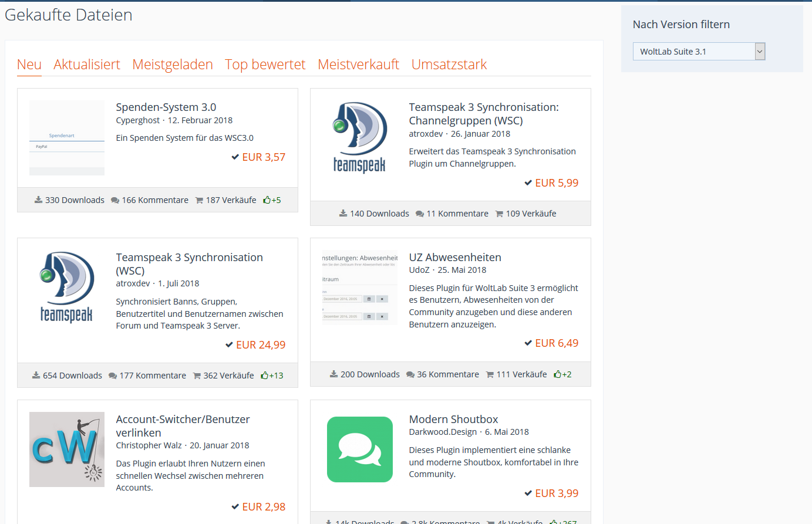812x524 pixels.
Task: Click the thumbs-up icon showing +13
Action: [265, 376]
